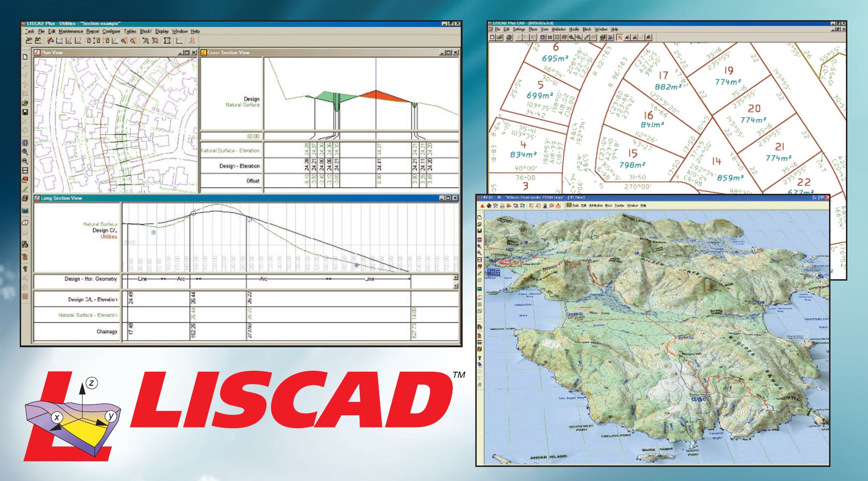Click the green pencil icon in CAD toolbar
The width and height of the screenshot is (868, 481).
586,37
